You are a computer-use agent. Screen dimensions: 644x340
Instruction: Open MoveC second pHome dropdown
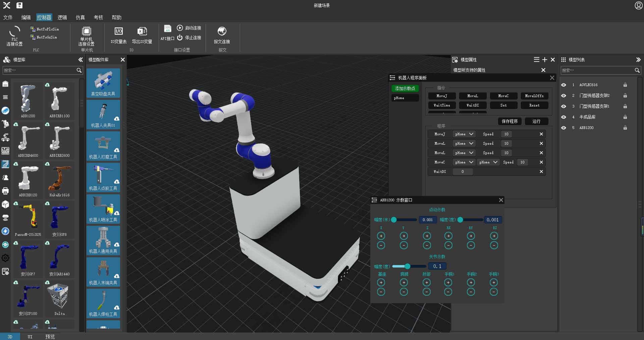488,162
